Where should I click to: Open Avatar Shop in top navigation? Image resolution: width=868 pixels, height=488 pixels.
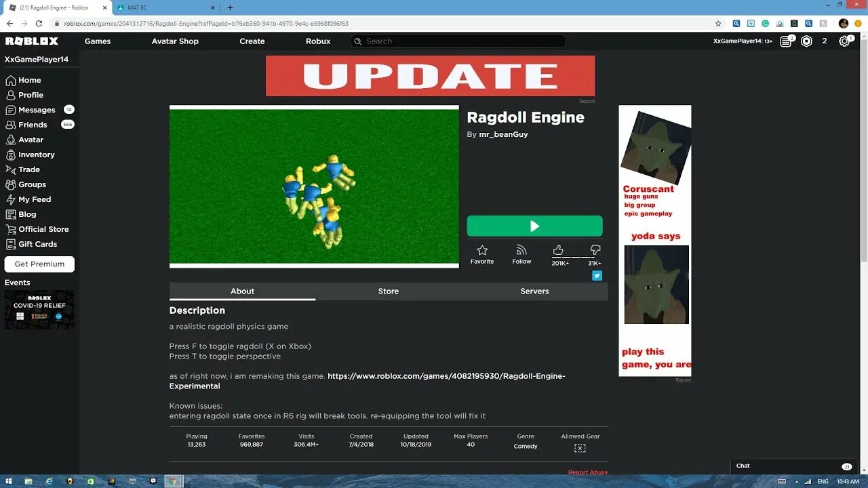175,41
